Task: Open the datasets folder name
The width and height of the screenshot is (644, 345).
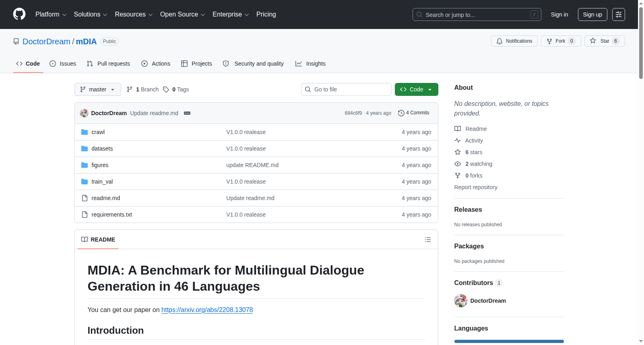Action: (x=102, y=149)
